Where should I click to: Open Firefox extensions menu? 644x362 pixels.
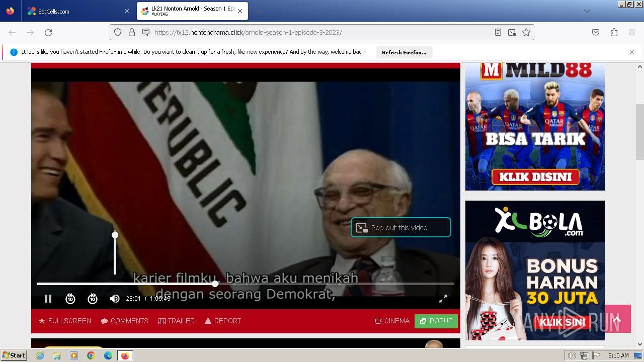[614, 32]
